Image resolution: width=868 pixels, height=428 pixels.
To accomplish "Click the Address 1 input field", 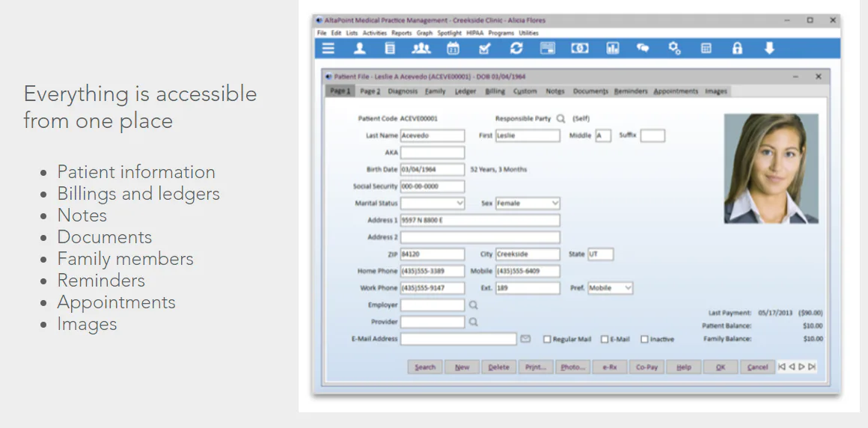I will click(480, 221).
